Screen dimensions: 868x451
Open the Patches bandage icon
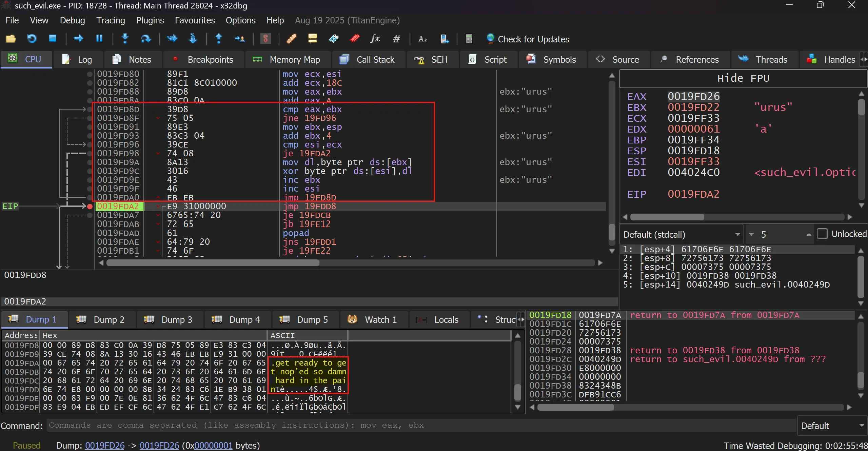292,39
